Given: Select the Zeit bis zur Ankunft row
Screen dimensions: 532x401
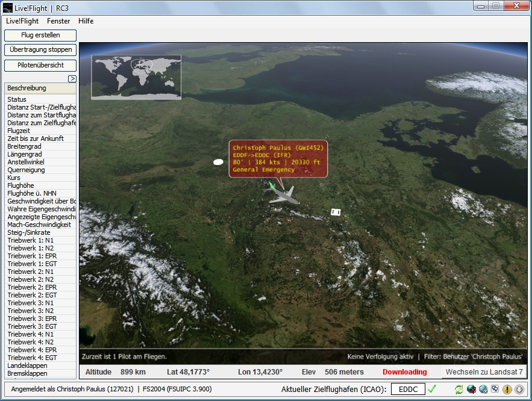Looking at the screenshot, I should [x=40, y=138].
